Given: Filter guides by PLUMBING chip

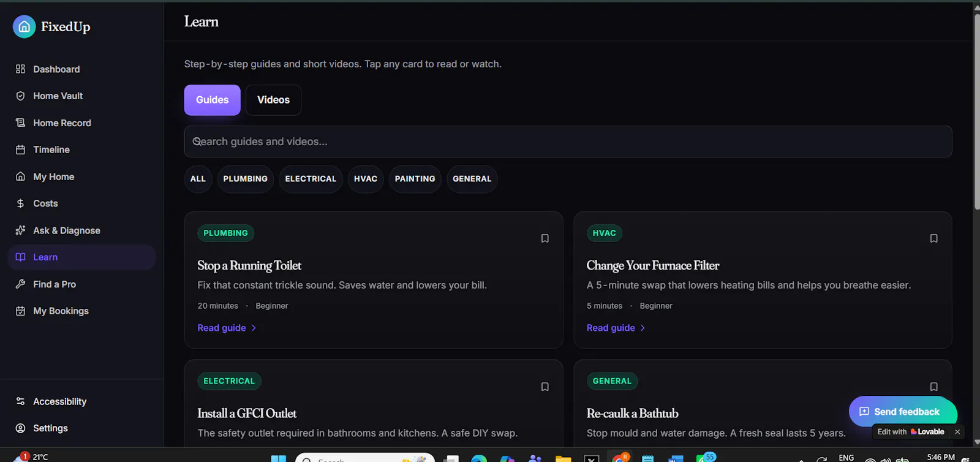Looking at the screenshot, I should click(x=245, y=179).
